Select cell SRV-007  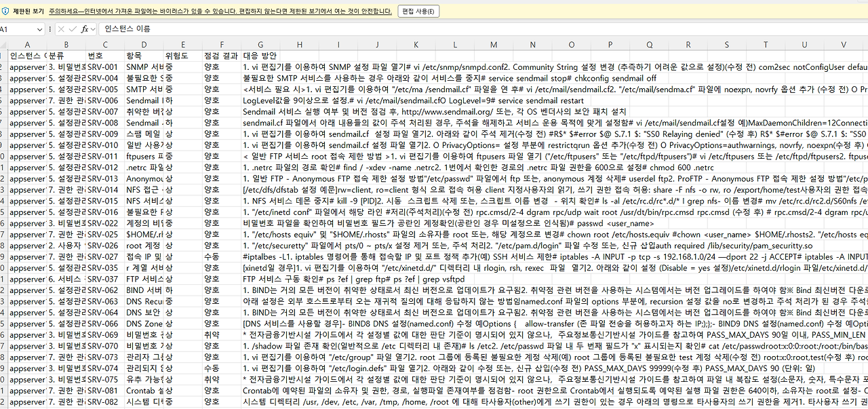coord(105,111)
